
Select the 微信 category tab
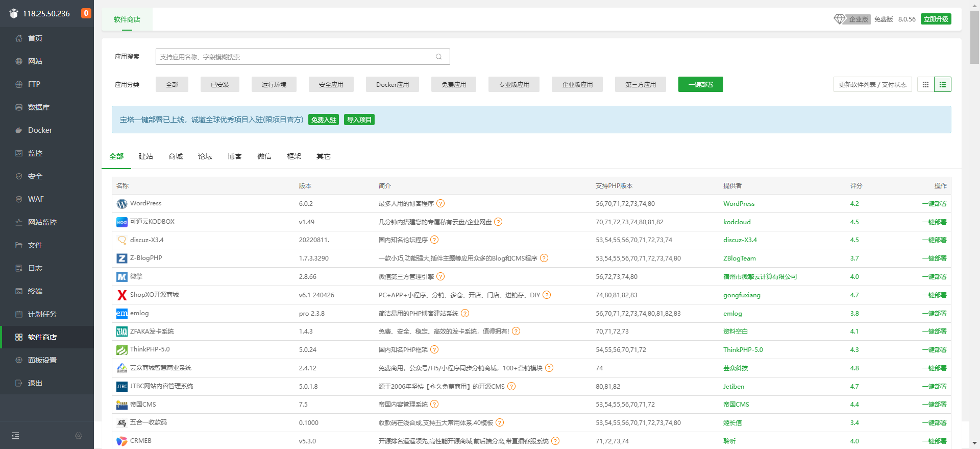click(264, 156)
